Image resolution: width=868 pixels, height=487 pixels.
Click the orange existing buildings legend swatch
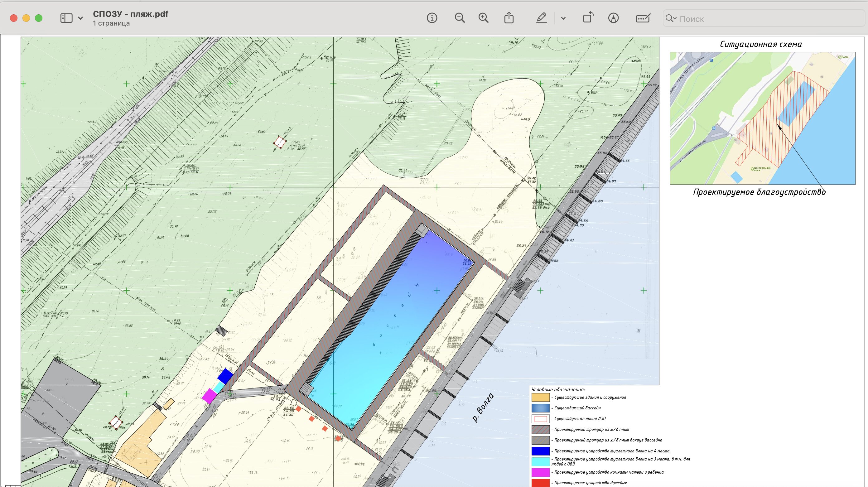(x=541, y=397)
